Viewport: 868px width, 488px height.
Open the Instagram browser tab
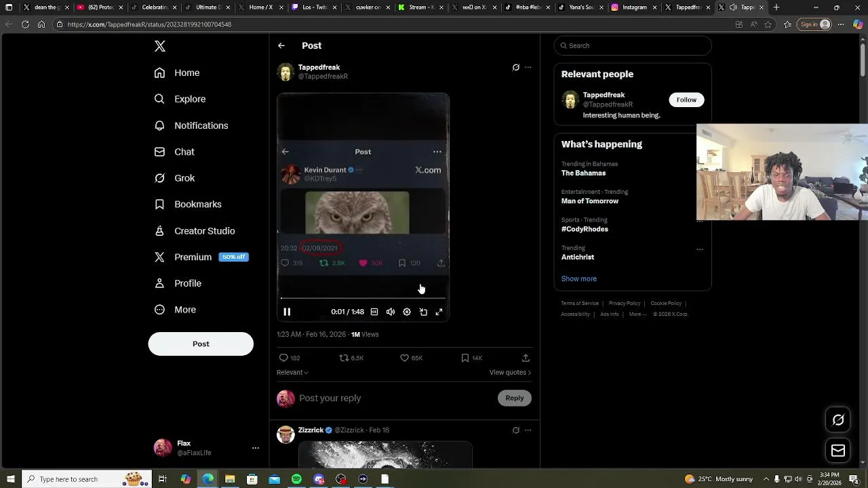coord(630,7)
